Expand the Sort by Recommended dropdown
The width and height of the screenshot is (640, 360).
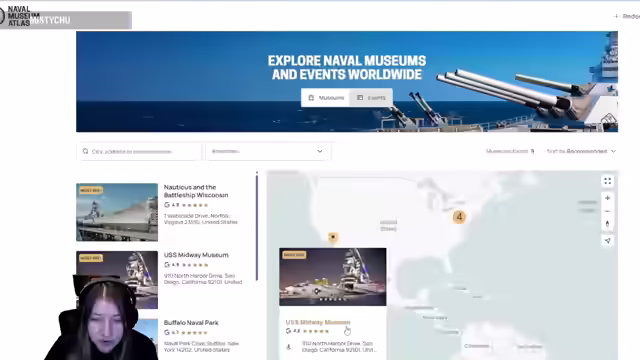pyautogui.click(x=581, y=151)
